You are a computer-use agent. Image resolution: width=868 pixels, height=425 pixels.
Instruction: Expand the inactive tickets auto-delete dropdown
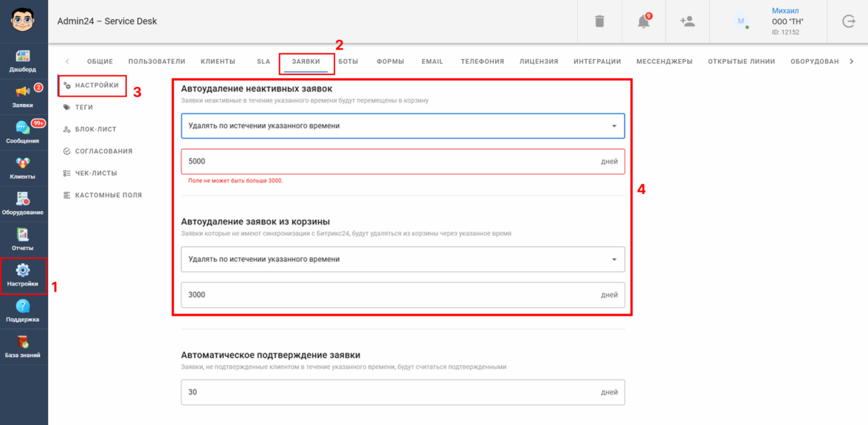pyautogui.click(x=403, y=125)
